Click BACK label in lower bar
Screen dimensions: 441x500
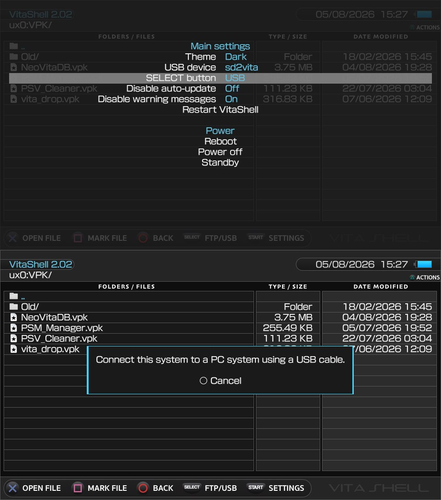[163, 488]
